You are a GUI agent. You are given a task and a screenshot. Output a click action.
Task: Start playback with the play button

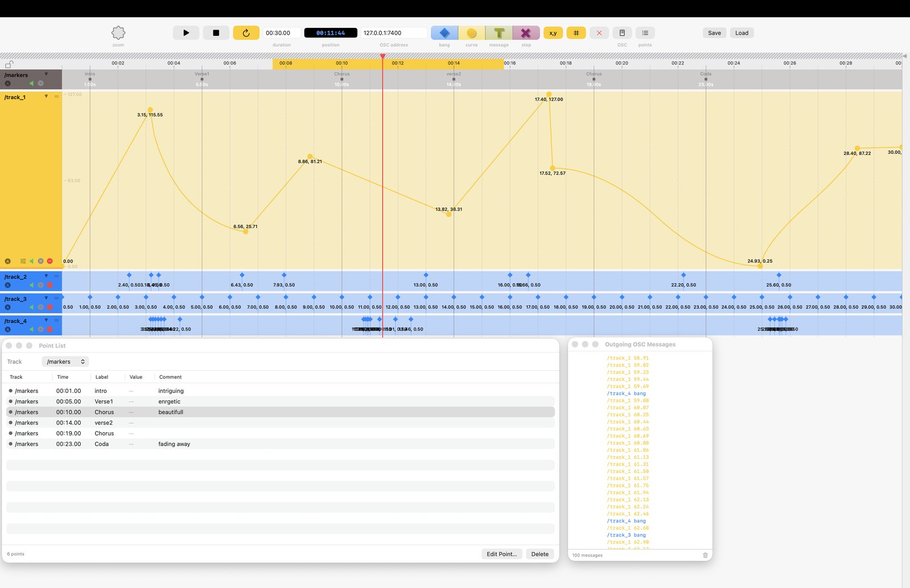[x=186, y=33]
